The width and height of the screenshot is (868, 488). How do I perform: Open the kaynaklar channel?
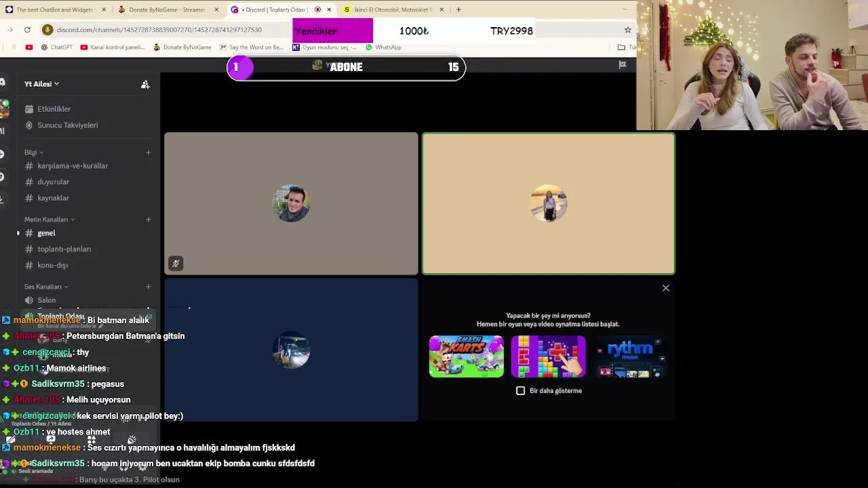[x=53, y=198]
